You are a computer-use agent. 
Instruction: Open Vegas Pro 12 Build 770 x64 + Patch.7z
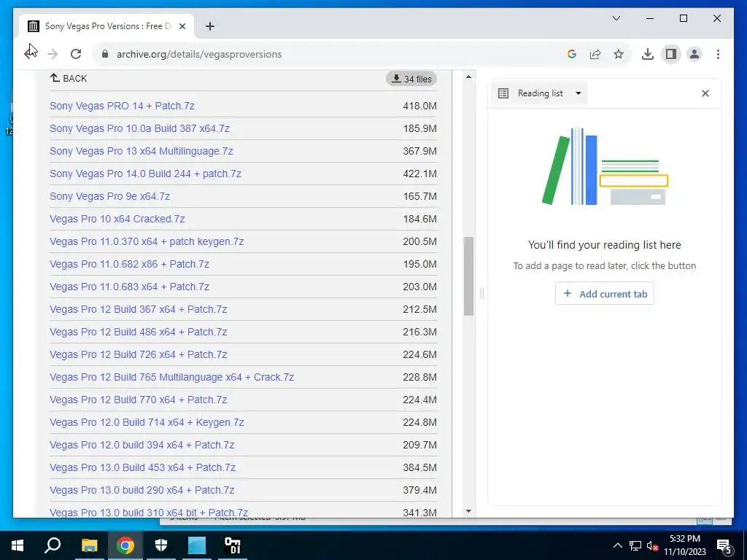[x=138, y=400]
